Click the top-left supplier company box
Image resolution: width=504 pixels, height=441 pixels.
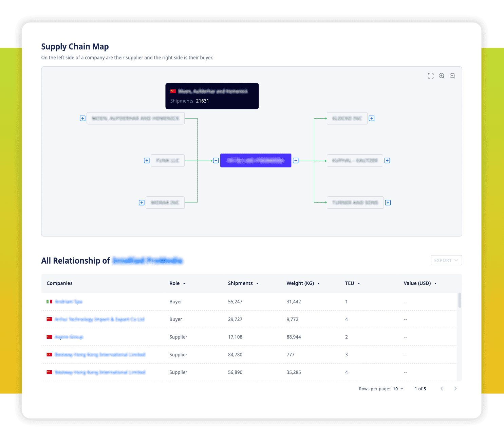pyautogui.click(x=135, y=118)
